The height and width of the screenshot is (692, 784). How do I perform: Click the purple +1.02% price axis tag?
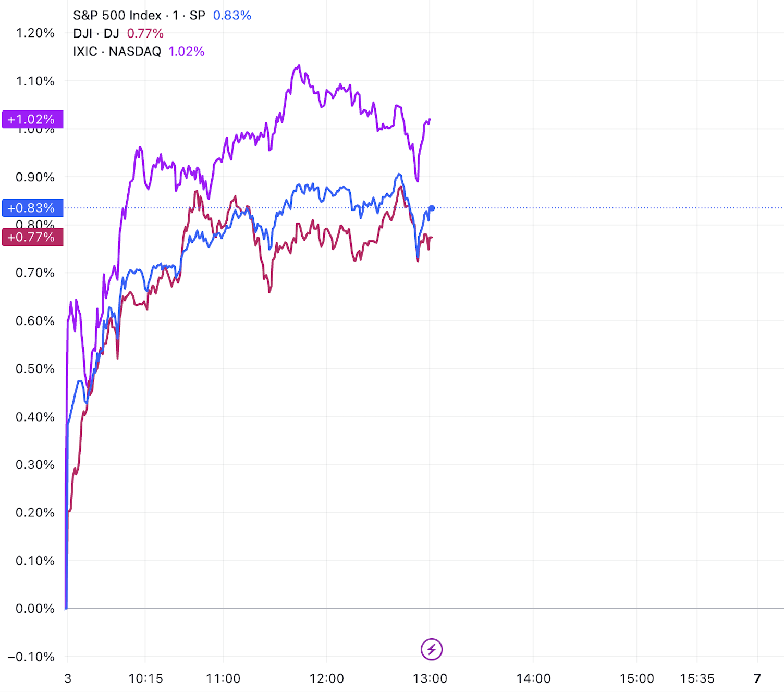pyautogui.click(x=32, y=119)
